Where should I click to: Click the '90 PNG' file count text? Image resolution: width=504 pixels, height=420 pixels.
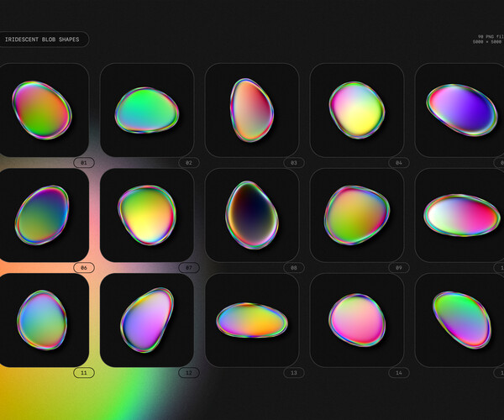pos(491,37)
